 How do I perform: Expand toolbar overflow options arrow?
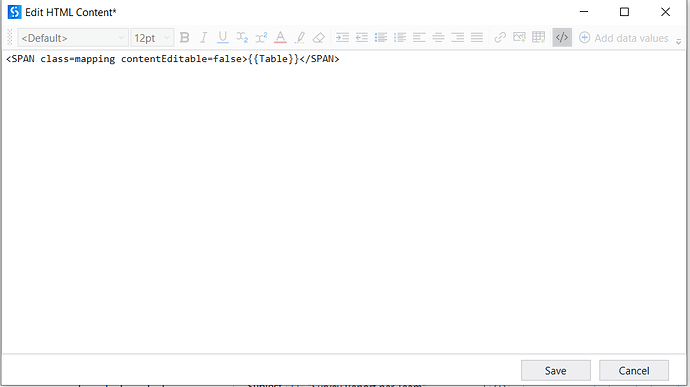[x=679, y=41]
